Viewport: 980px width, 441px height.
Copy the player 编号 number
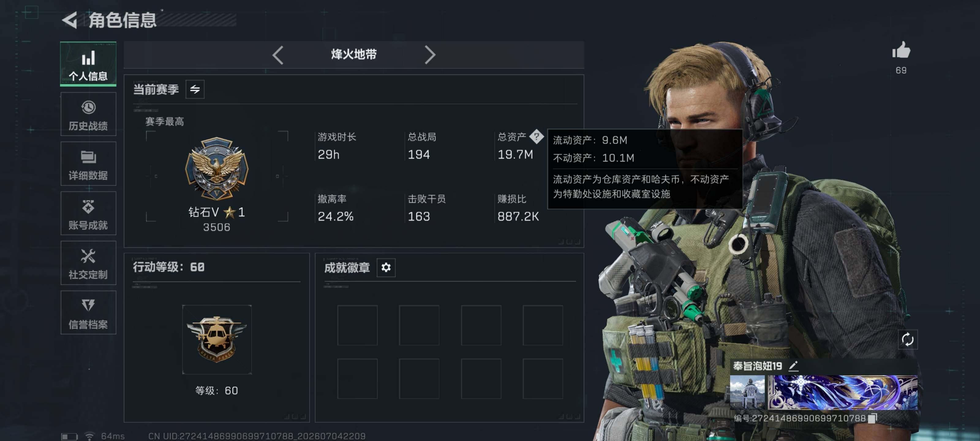point(872,418)
